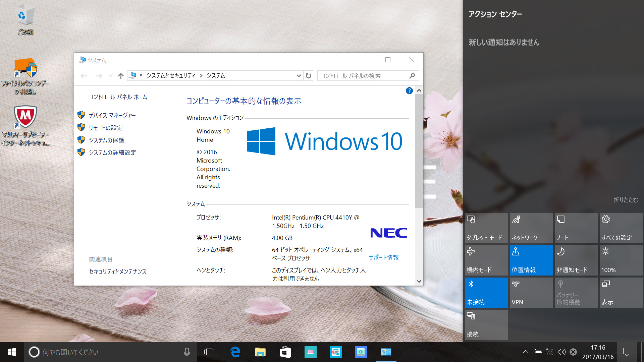Open the ノート quick action tile
Viewport: 644px width, 362px height.
pyautogui.click(x=576, y=228)
